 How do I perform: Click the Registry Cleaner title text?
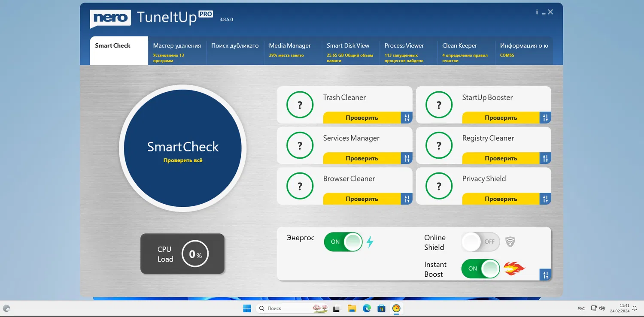click(x=488, y=138)
